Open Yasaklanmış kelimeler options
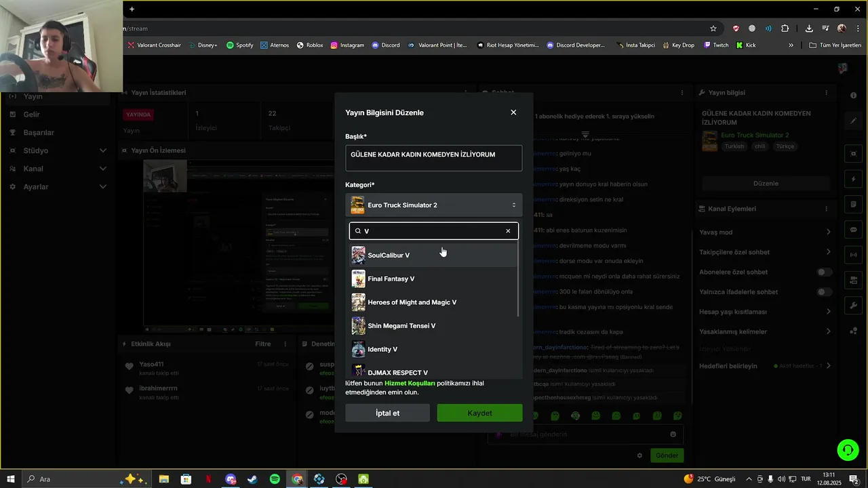 [828, 331]
